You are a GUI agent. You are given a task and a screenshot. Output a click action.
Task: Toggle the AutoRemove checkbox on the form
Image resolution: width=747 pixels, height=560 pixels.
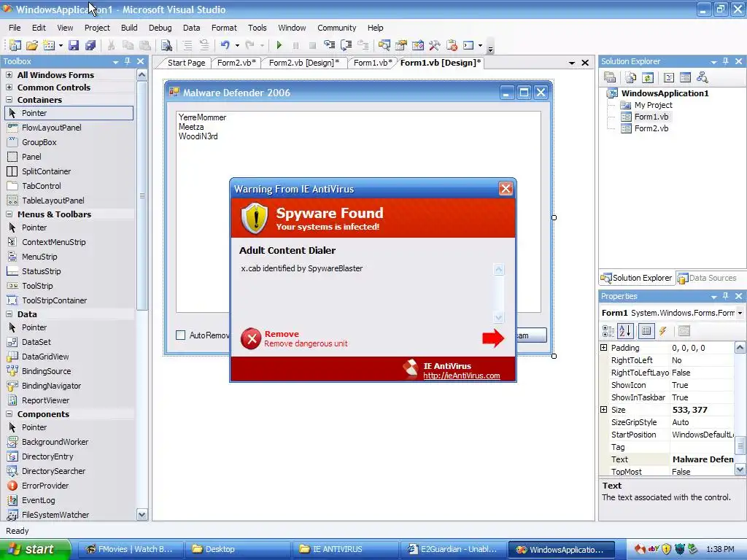click(x=181, y=335)
